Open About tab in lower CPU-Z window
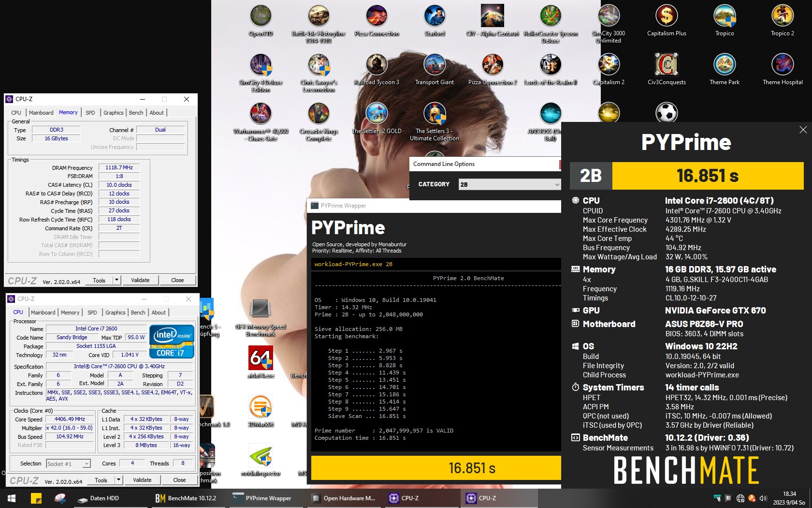 (x=159, y=313)
